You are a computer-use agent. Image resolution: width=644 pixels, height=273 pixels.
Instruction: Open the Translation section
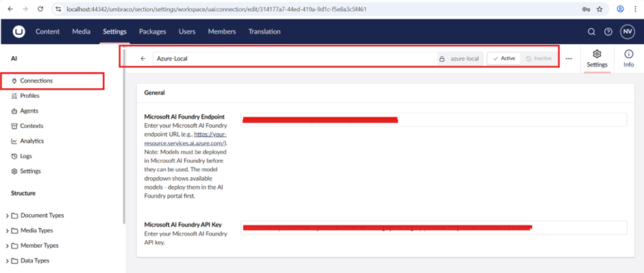264,31
